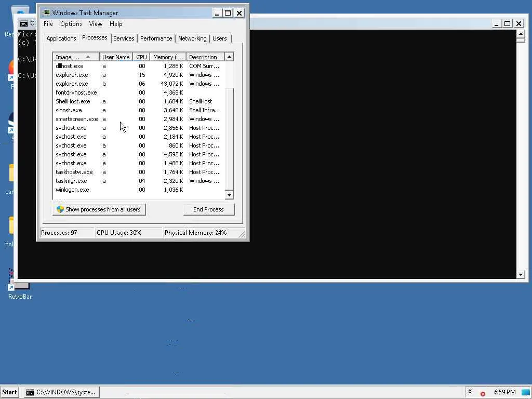Click CPU Usage: 30% status entry
This screenshot has width=532, height=399.
coord(129,233)
